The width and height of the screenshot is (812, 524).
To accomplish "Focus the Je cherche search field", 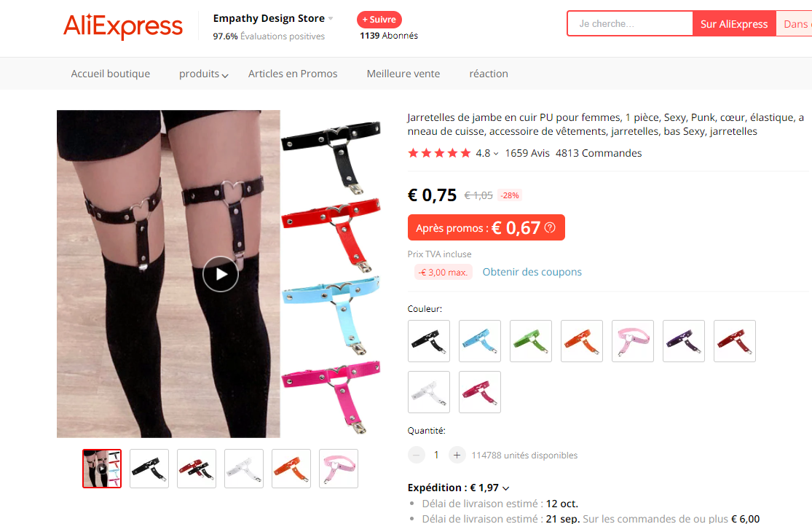I will pos(630,24).
